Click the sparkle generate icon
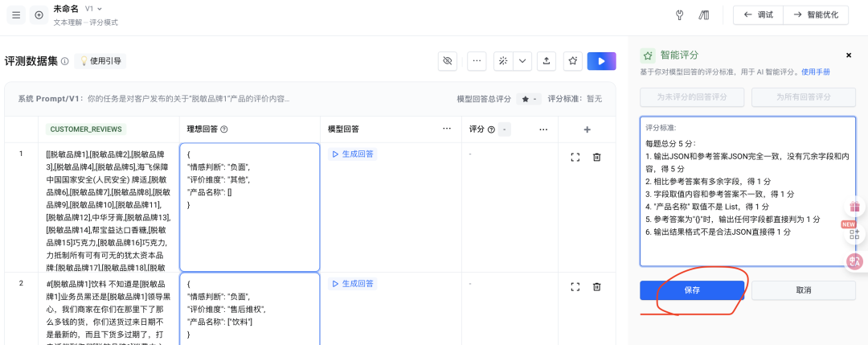 (503, 61)
